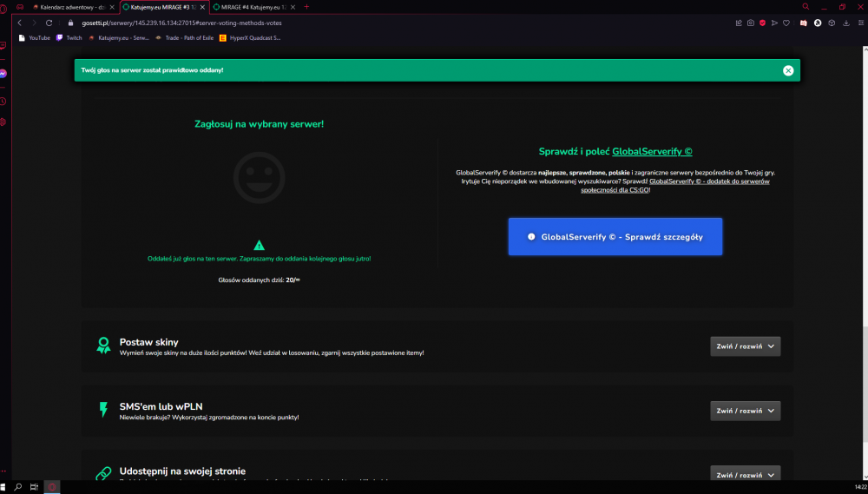
Task: Open Twitch bookmark
Action: pos(69,37)
